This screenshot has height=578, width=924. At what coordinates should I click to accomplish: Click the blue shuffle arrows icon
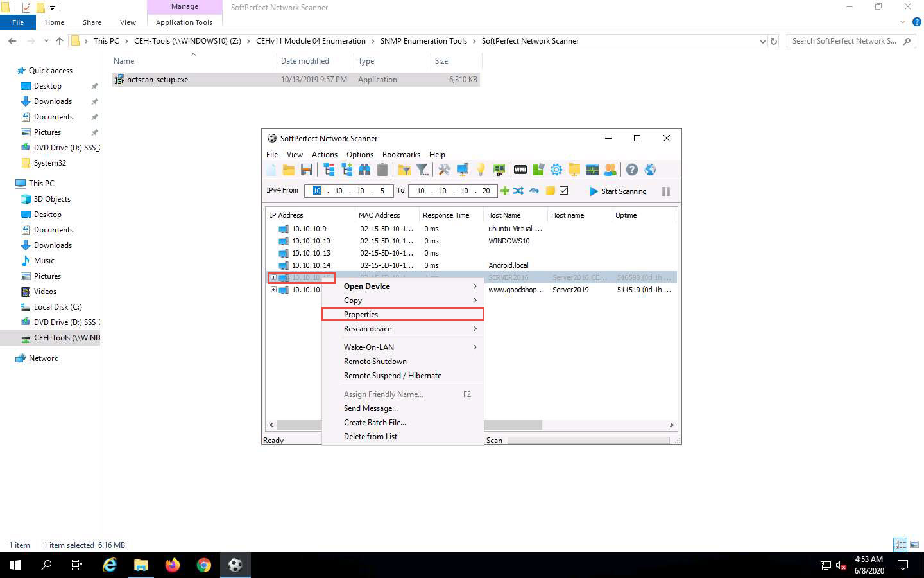coord(518,191)
